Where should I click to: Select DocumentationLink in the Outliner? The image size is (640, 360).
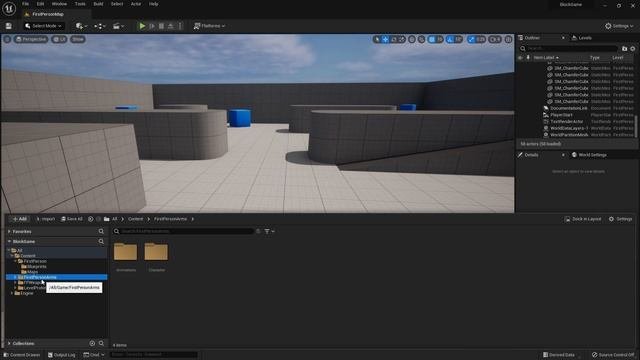(569, 108)
